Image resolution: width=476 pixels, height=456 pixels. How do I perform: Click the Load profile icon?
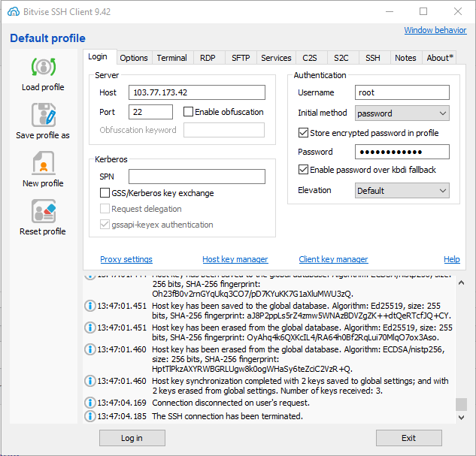click(44, 67)
